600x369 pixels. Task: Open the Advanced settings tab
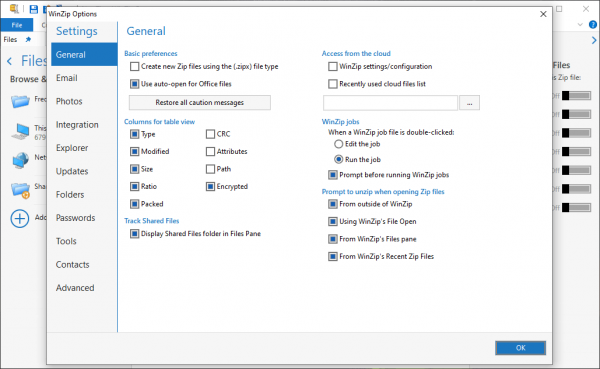(84, 288)
